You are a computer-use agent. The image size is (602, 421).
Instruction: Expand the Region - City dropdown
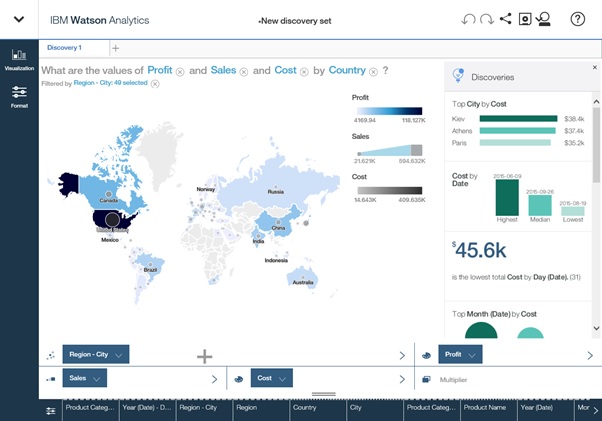(118, 355)
